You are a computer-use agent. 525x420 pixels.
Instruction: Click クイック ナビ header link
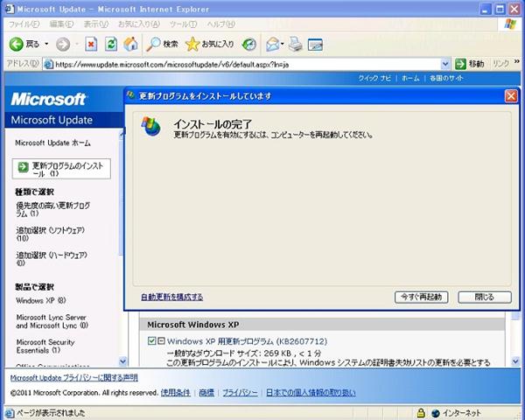pos(374,78)
